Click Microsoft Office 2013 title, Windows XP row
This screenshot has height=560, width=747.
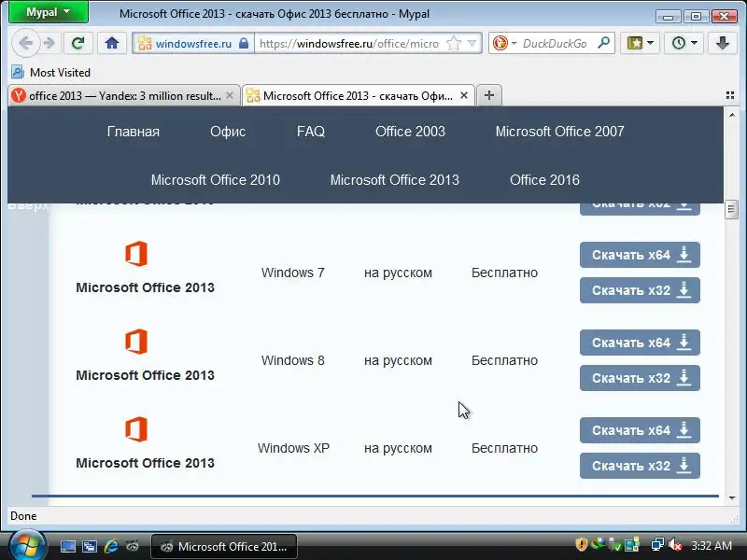(x=146, y=463)
